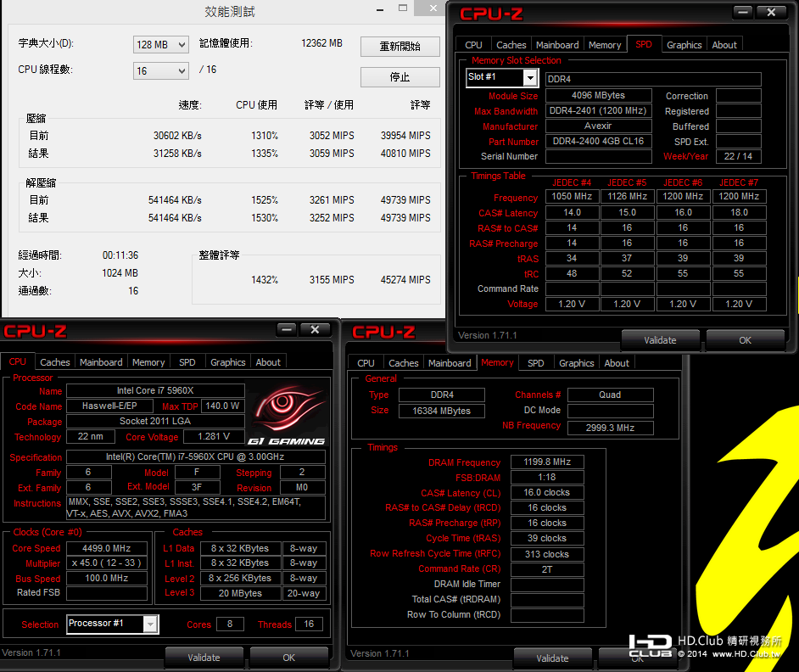This screenshot has width=799, height=672.
Task: Click the memory Size 16384 MBytes value
Action: pyautogui.click(x=442, y=411)
